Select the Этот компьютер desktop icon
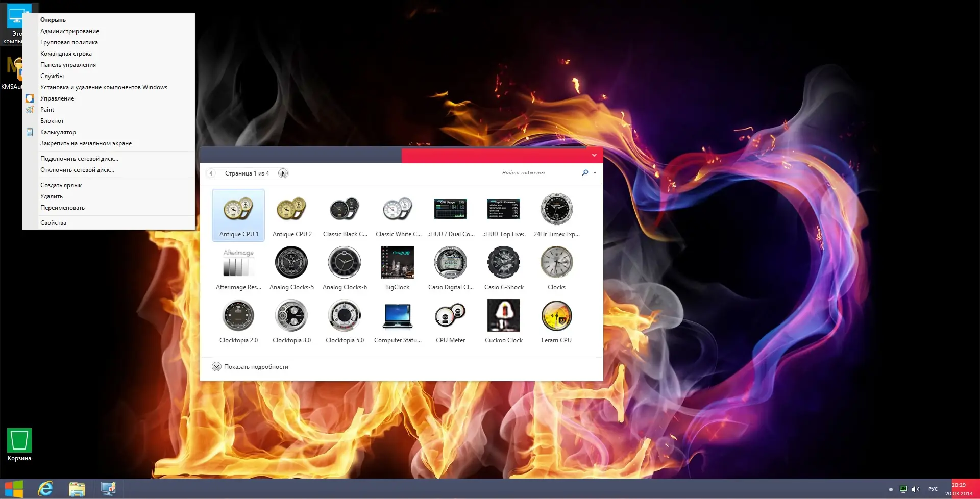 tap(12, 24)
